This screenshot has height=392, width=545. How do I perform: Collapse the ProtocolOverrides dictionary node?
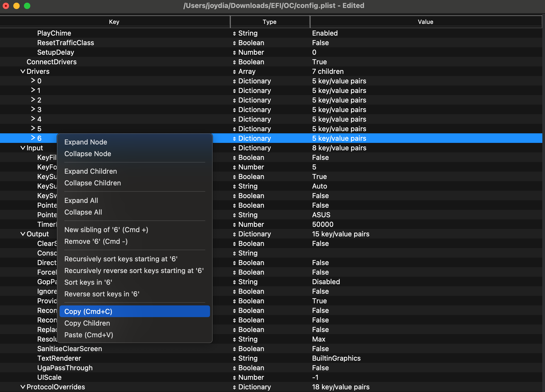(x=23, y=387)
